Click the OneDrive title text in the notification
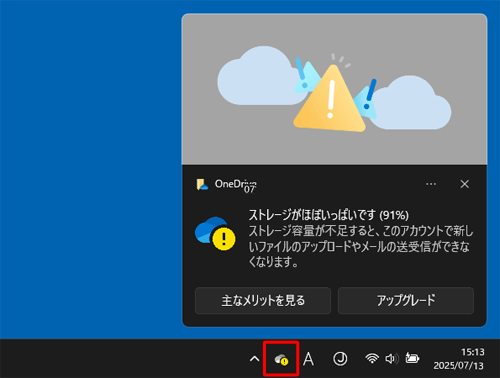 236,184
